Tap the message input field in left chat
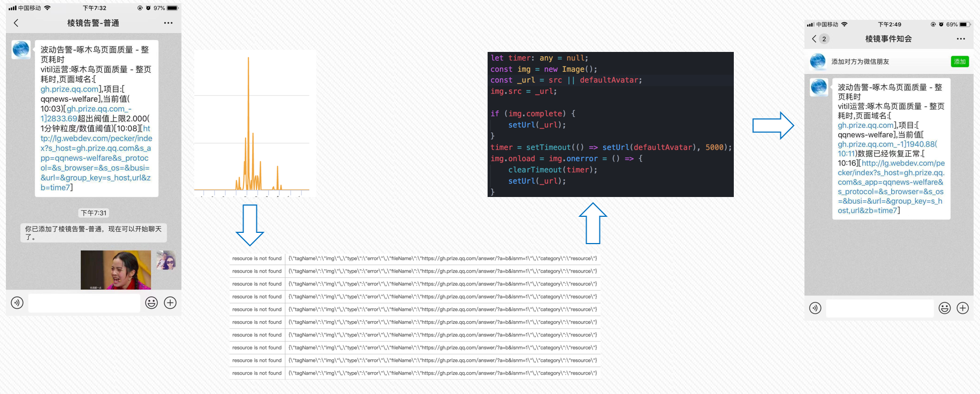This screenshot has height=394, width=980. pos(84,303)
